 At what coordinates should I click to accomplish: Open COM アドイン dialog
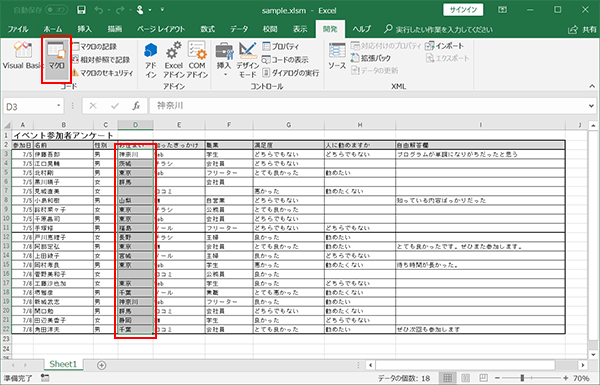pos(197,60)
